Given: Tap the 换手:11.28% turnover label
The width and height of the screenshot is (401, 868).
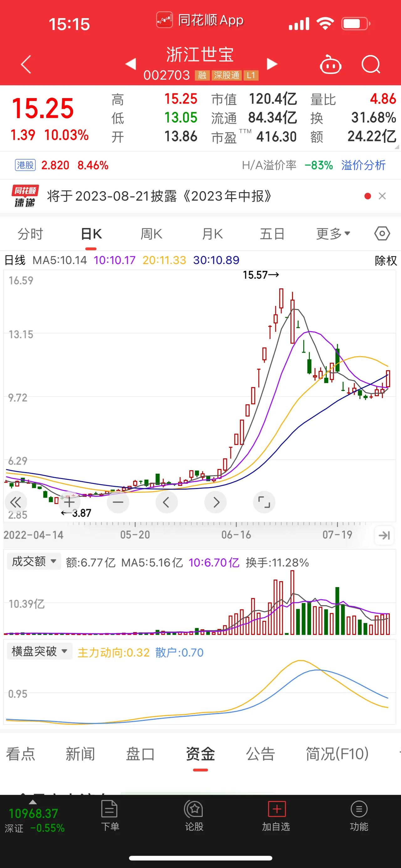Looking at the screenshot, I should [x=277, y=562].
